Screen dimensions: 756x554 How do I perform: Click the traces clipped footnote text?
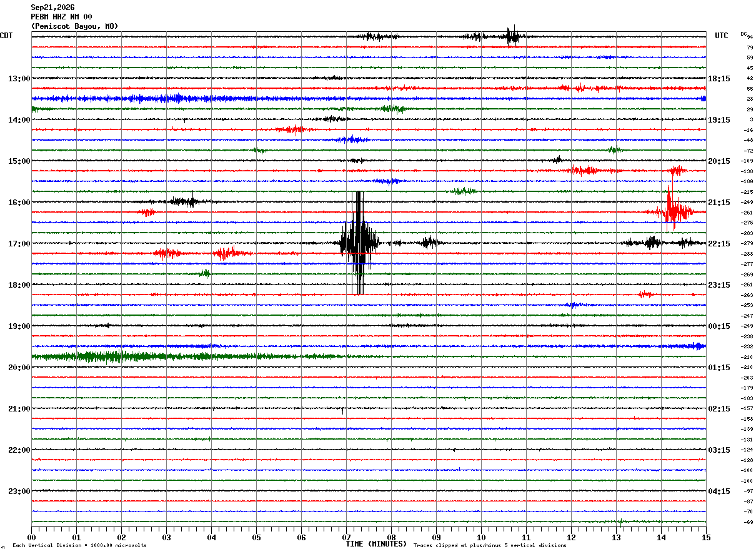click(x=490, y=546)
